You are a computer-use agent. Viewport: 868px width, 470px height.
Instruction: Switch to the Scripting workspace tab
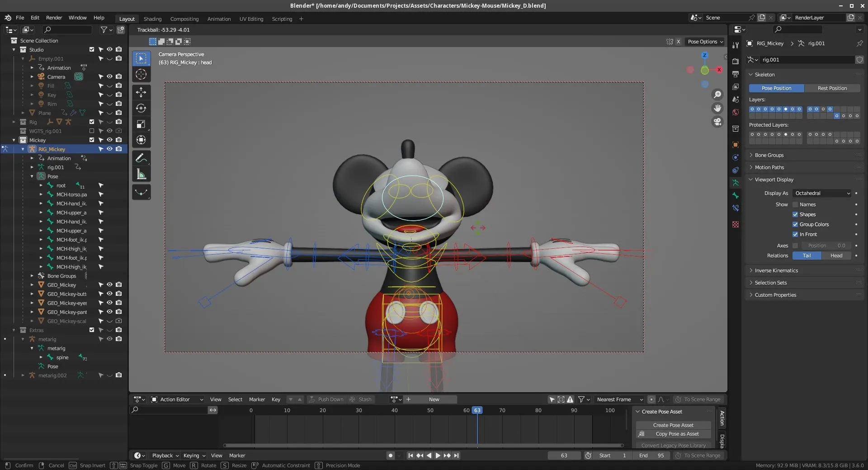click(x=282, y=19)
